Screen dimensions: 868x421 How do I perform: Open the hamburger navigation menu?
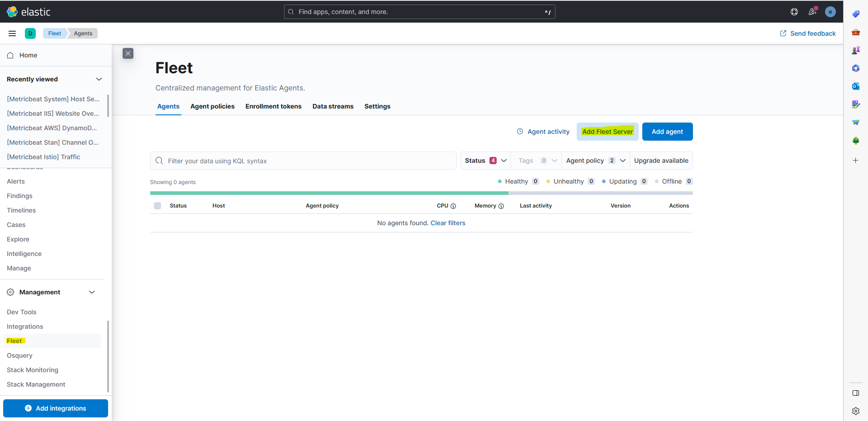12,33
